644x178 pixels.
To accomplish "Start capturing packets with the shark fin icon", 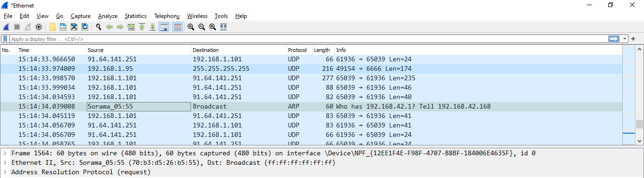I will pyautogui.click(x=6, y=27).
